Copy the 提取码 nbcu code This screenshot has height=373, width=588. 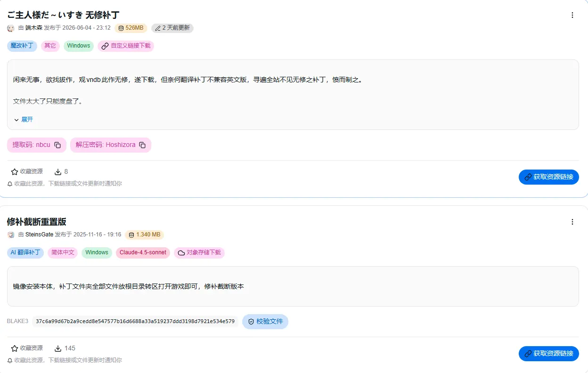(x=57, y=145)
